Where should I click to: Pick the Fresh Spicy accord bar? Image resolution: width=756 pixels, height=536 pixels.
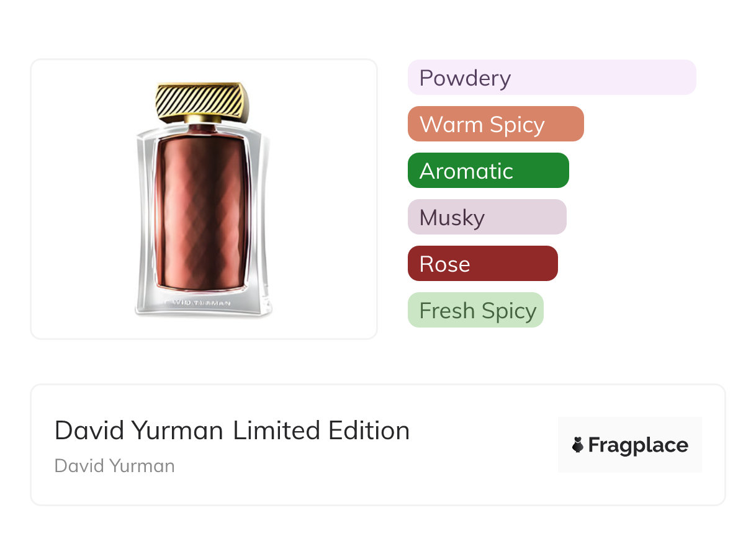click(475, 310)
